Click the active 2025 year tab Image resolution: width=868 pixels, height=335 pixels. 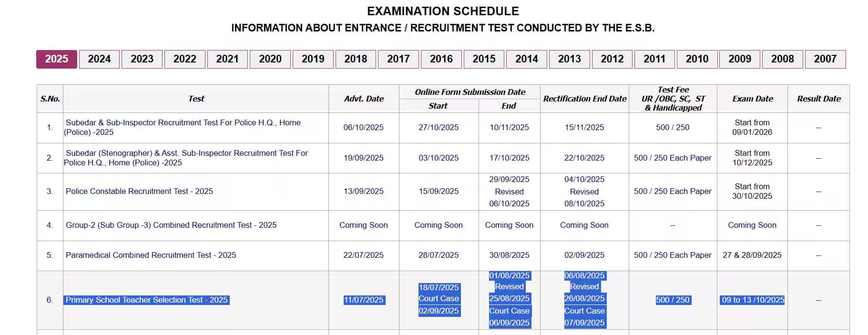pos(57,59)
